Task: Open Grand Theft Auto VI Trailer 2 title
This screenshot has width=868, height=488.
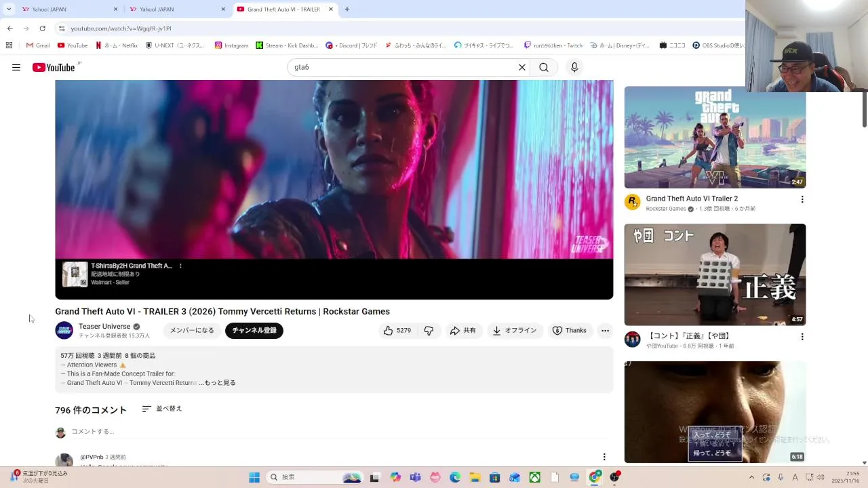Action: point(692,199)
